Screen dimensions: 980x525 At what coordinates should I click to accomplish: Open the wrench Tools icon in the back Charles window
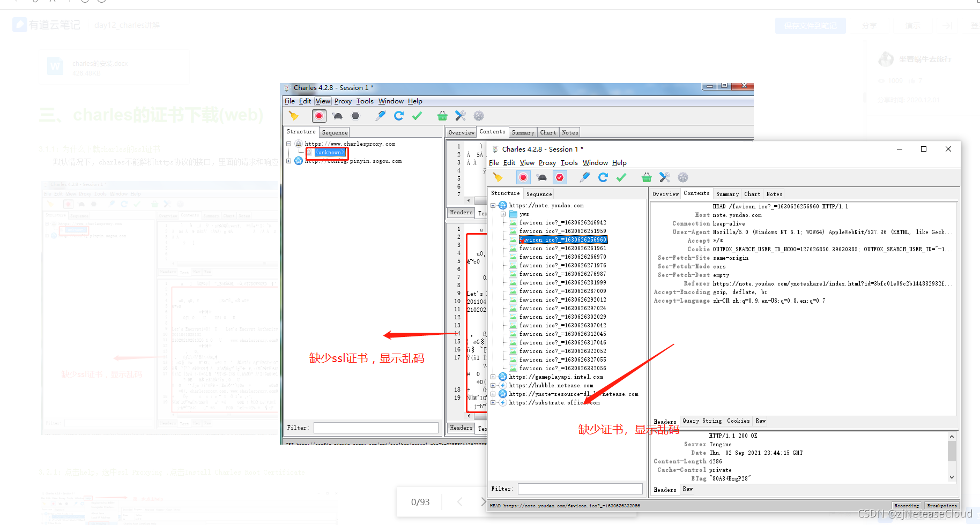461,116
